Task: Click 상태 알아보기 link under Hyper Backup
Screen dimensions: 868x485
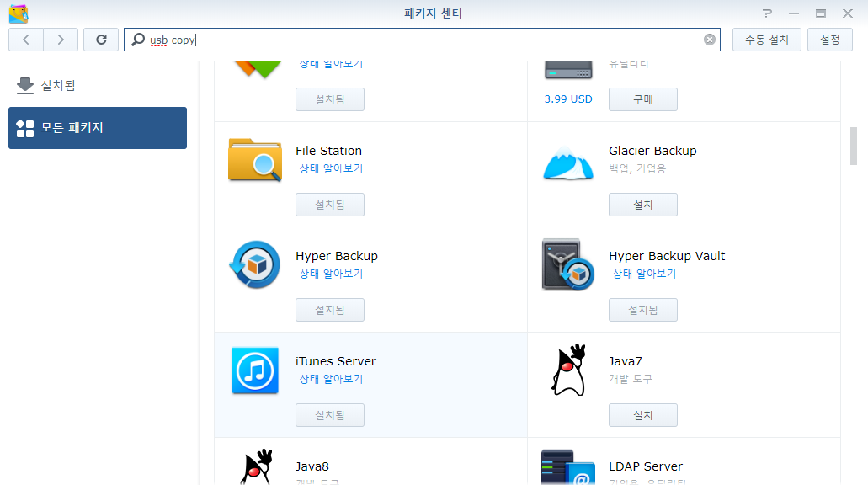Action: (331, 274)
